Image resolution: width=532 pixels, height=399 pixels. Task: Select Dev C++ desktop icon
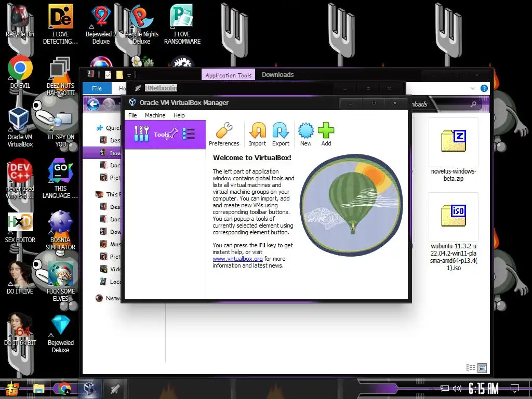(20, 179)
